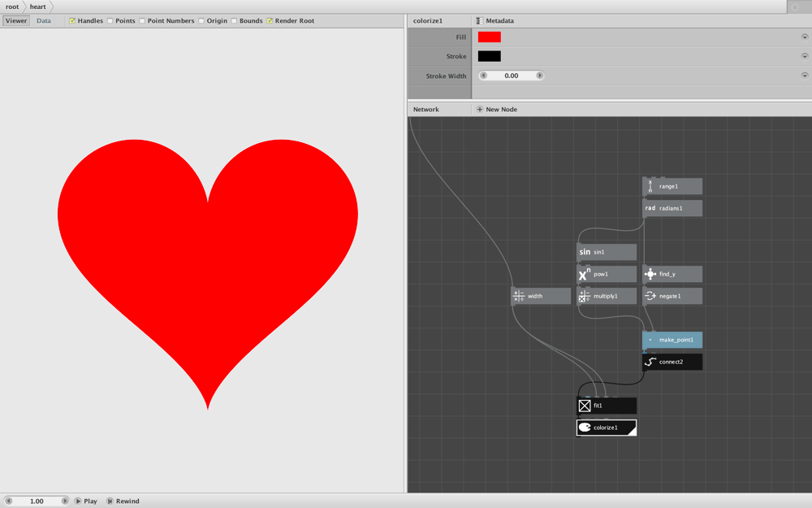Click the Fill parameter label
The height and width of the screenshot is (508, 812).
click(x=461, y=37)
